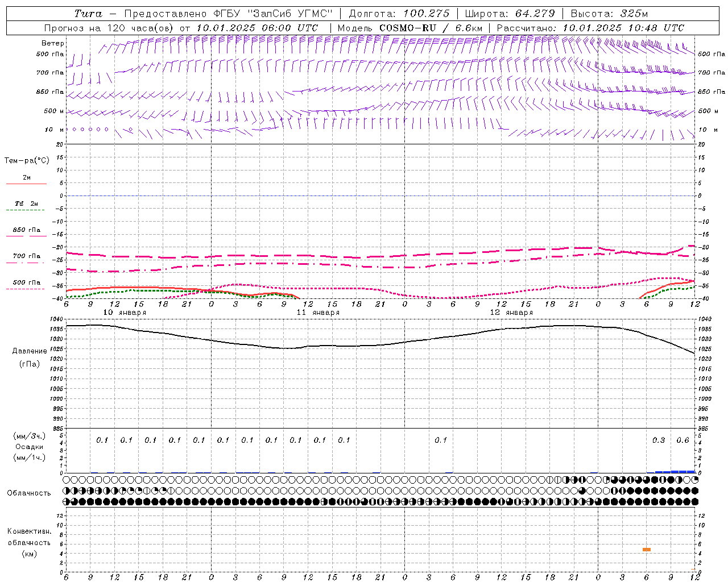Click the "700 гПа" temperature legend entry
The height and width of the screenshot is (582, 728).
pyautogui.click(x=27, y=256)
